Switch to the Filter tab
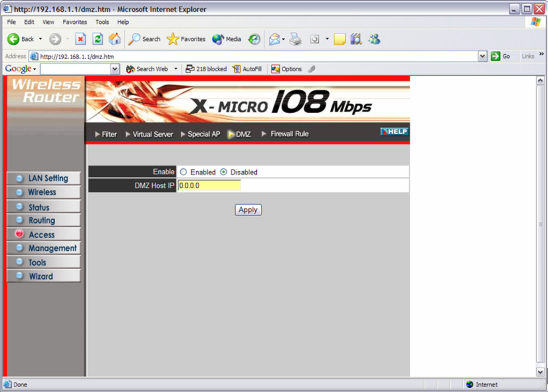This screenshot has width=548, height=392. [x=106, y=134]
